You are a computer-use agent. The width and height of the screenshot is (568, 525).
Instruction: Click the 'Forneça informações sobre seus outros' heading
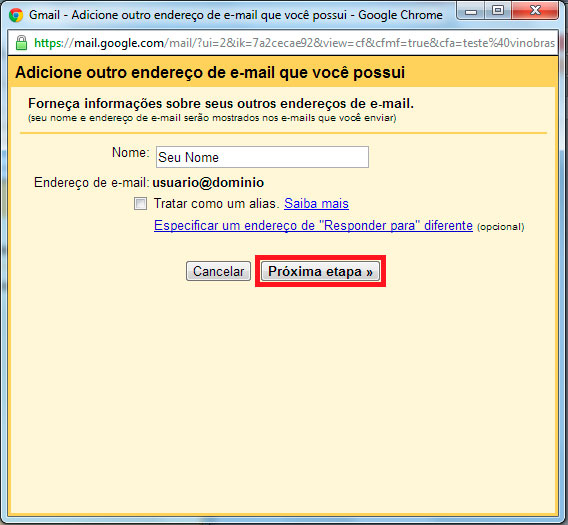[x=221, y=104]
